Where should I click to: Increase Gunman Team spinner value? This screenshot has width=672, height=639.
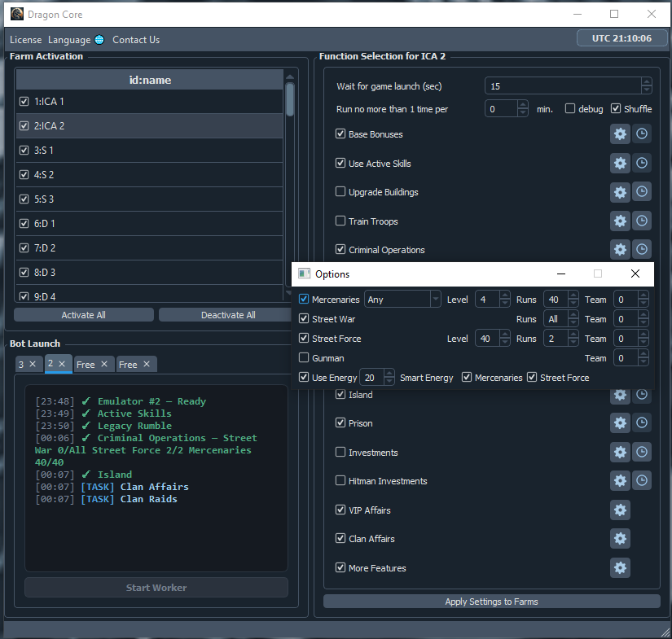pos(643,354)
